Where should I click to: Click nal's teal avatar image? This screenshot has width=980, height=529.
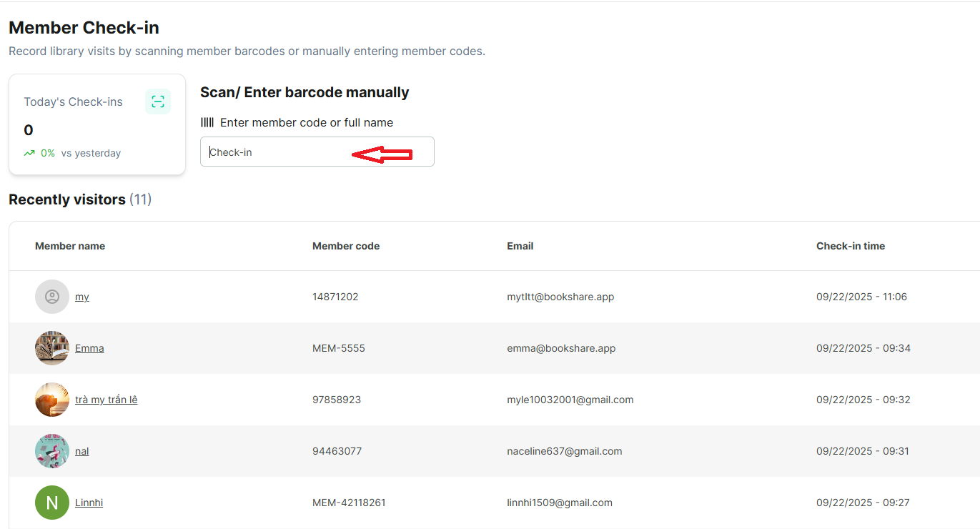pyautogui.click(x=52, y=451)
